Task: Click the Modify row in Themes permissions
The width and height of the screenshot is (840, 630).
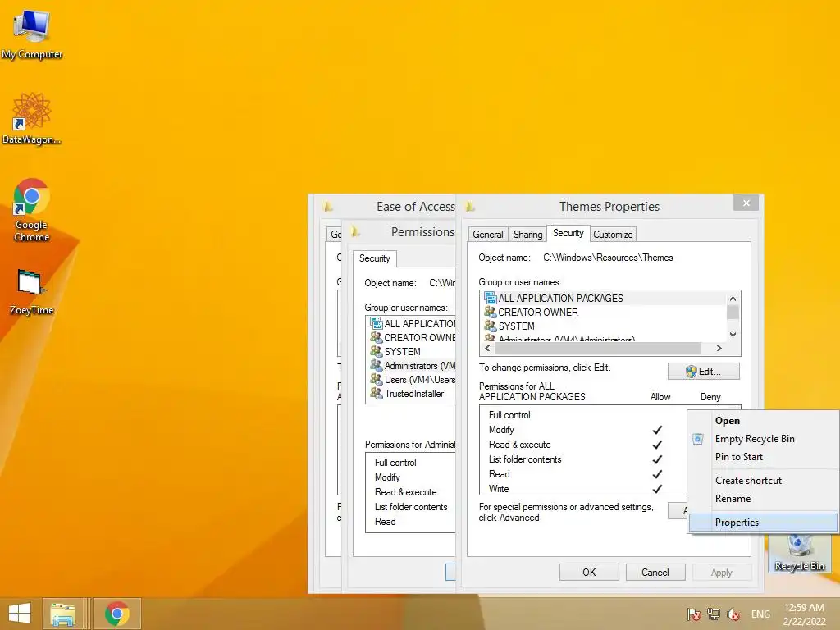Action: coord(583,430)
